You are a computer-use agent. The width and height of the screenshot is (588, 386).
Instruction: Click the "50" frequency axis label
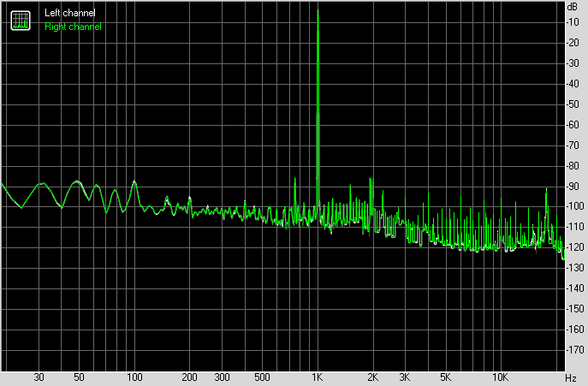pyautogui.click(x=79, y=377)
